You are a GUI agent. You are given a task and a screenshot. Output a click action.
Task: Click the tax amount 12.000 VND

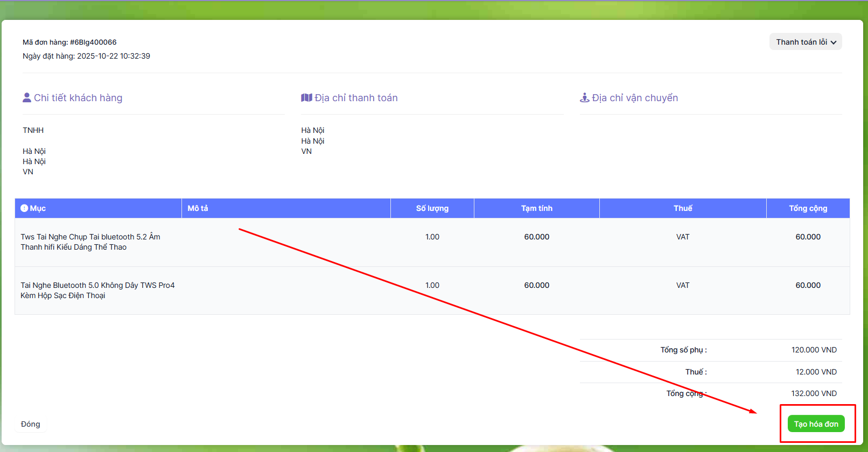(816, 372)
